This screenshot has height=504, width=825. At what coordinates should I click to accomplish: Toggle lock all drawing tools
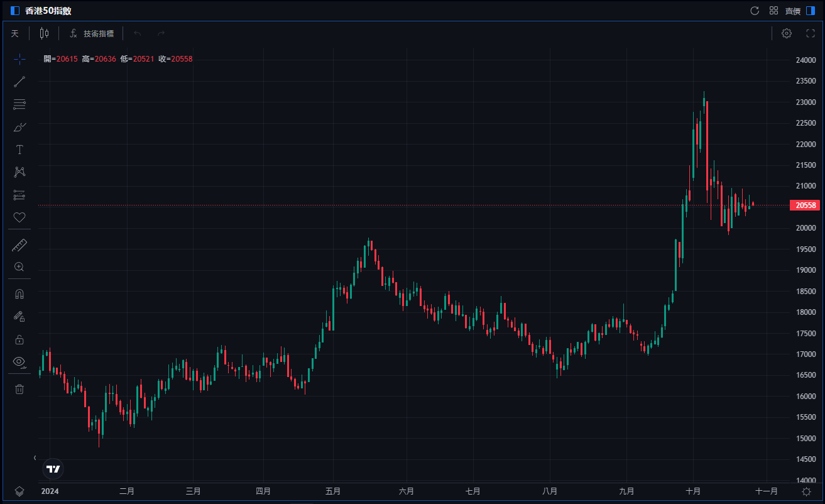[19, 339]
